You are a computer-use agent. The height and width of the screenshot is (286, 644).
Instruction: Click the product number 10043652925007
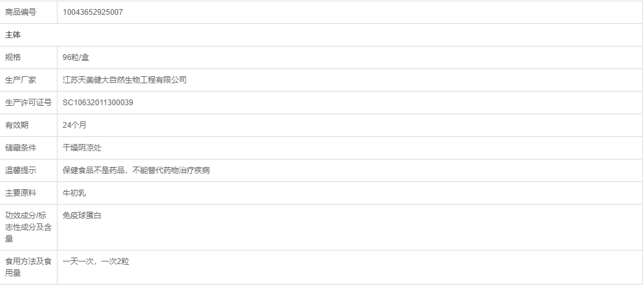[x=92, y=12]
